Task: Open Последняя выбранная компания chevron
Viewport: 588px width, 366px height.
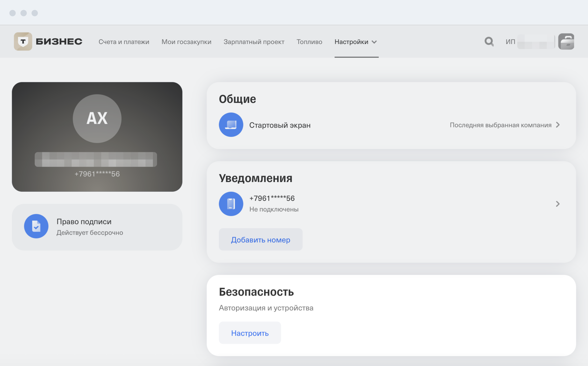Action: (558, 125)
